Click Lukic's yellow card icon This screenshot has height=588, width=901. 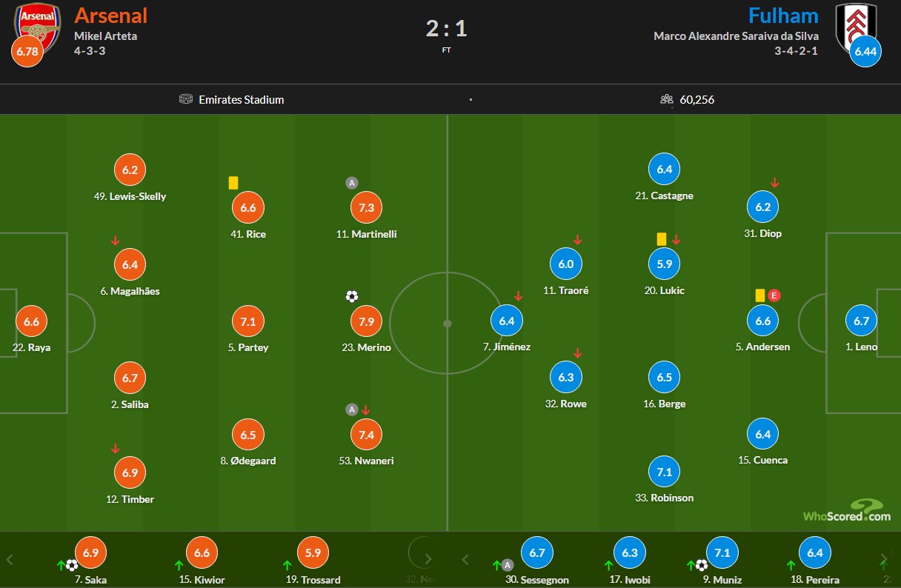[662, 239]
